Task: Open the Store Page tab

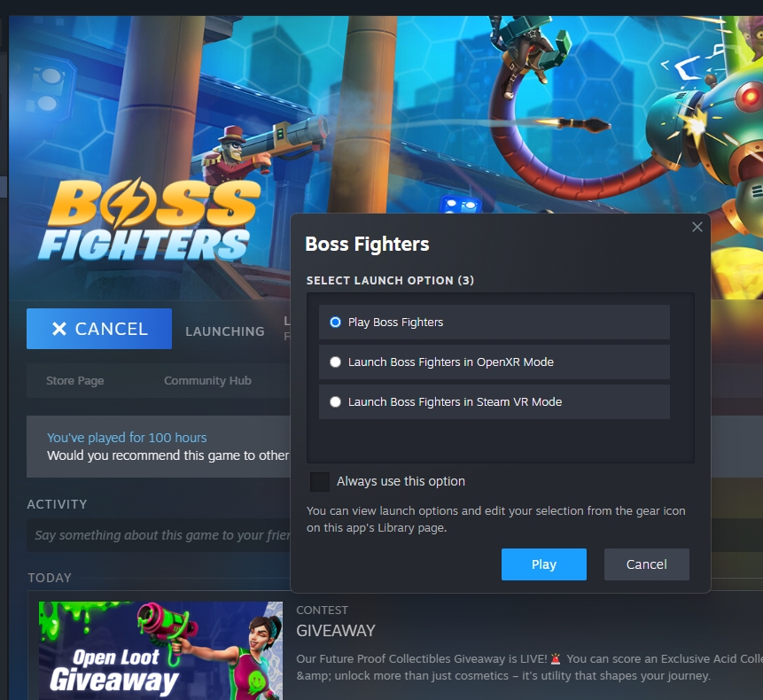Action: point(75,380)
